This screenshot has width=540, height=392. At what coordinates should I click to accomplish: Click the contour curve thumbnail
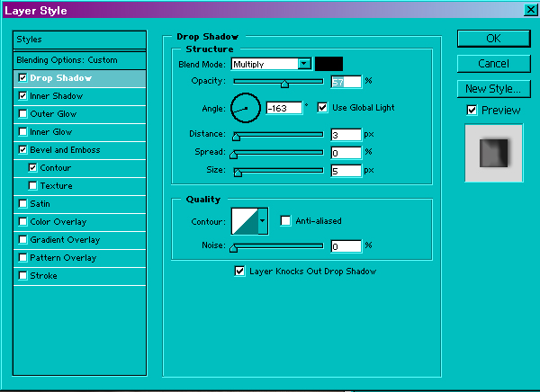click(x=245, y=220)
